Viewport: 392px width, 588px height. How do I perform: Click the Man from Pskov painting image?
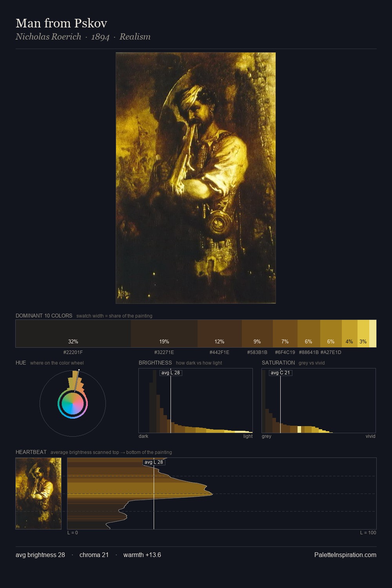click(x=196, y=178)
